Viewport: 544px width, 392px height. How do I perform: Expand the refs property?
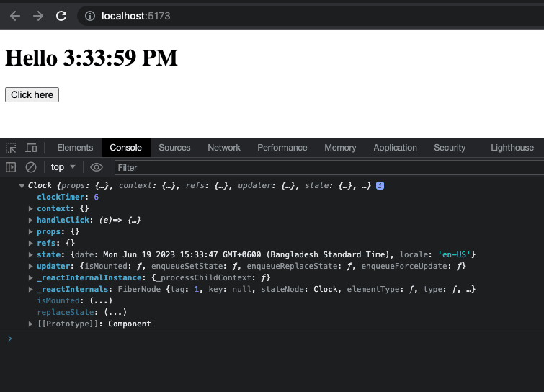click(x=30, y=243)
